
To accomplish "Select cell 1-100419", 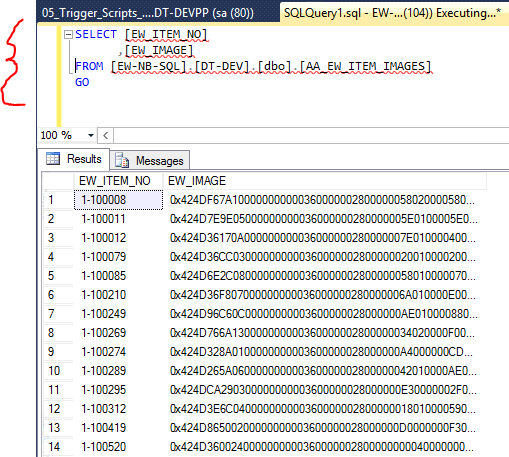I will tap(118, 428).
